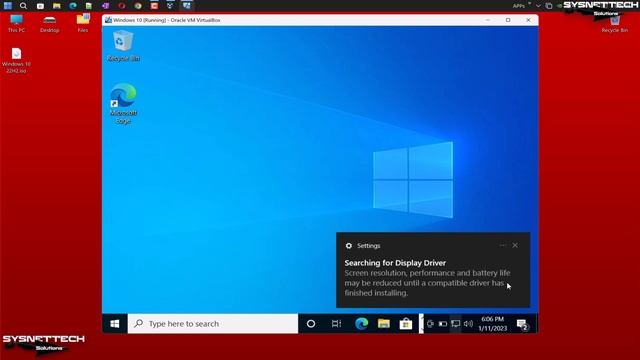Select the host 'Desktop' drive icon
Screen dimensions: 640x360
[49, 23]
